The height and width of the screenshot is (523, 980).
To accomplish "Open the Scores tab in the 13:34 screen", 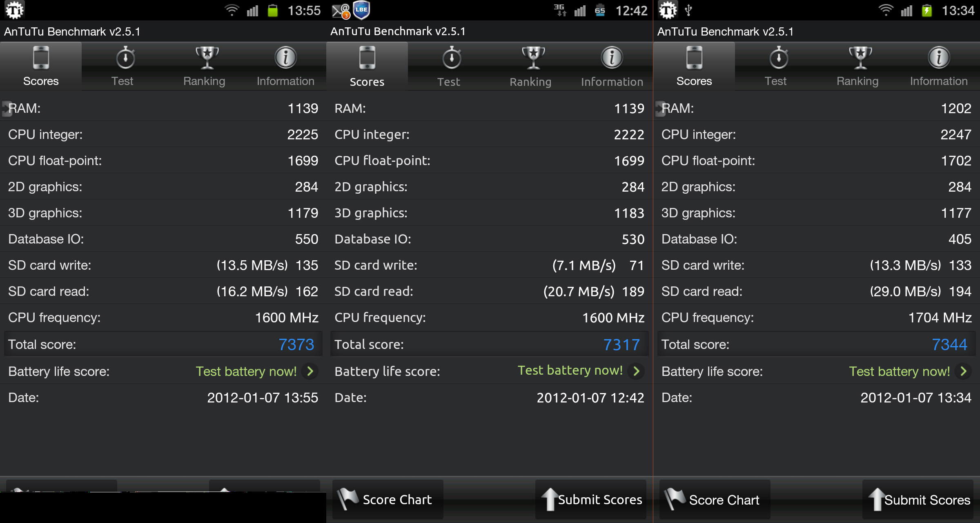I will point(694,66).
